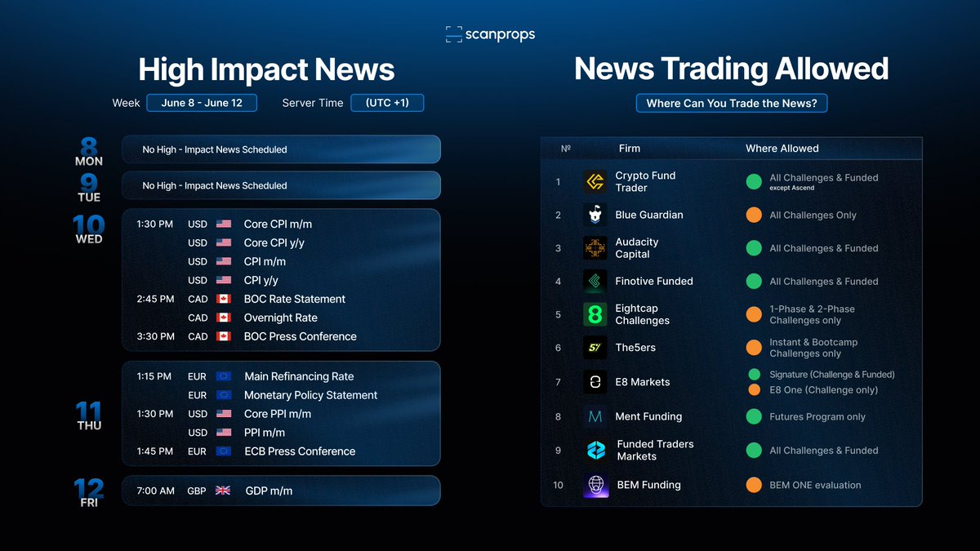
Task: Click the High Impact News heading
Action: (266, 69)
